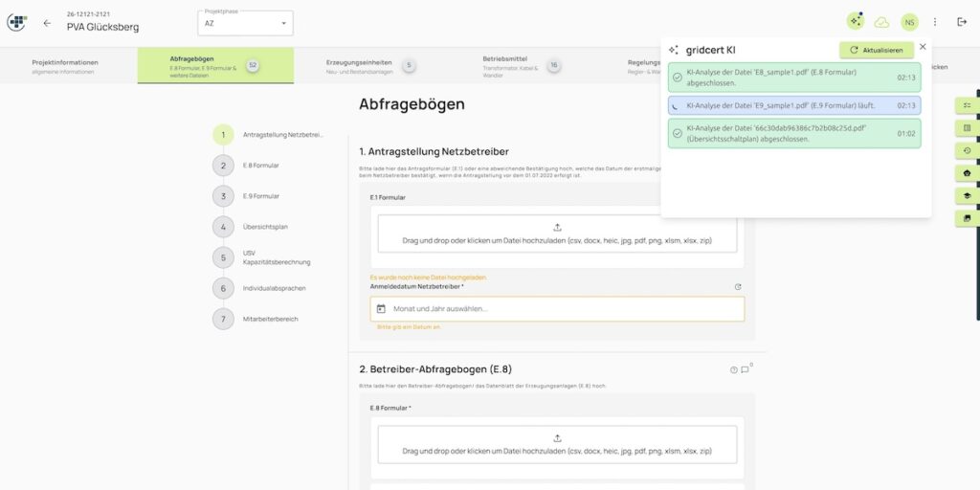Switch to Regelungs tab
The height and width of the screenshot is (490, 980).
point(644,66)
